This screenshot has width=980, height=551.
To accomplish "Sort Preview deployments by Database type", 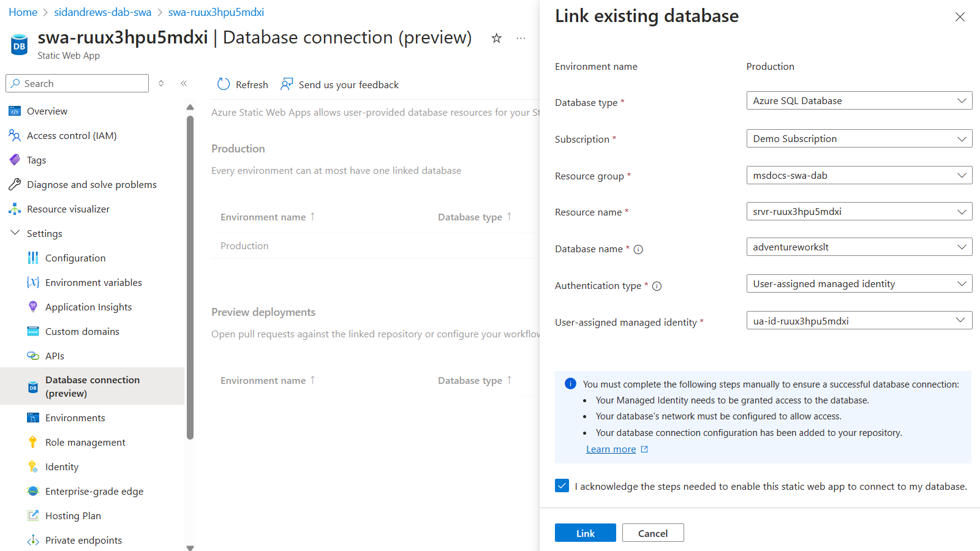I will click(475, 380).
